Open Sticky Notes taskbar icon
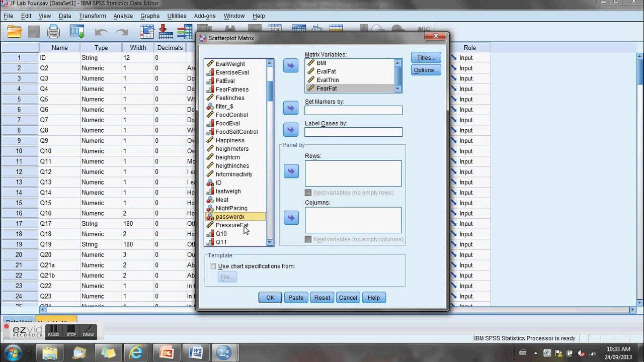 (x=108, y=352)
